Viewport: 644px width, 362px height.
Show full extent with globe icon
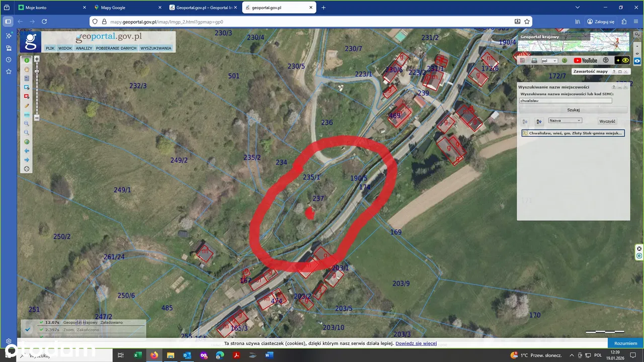(27, 142)
